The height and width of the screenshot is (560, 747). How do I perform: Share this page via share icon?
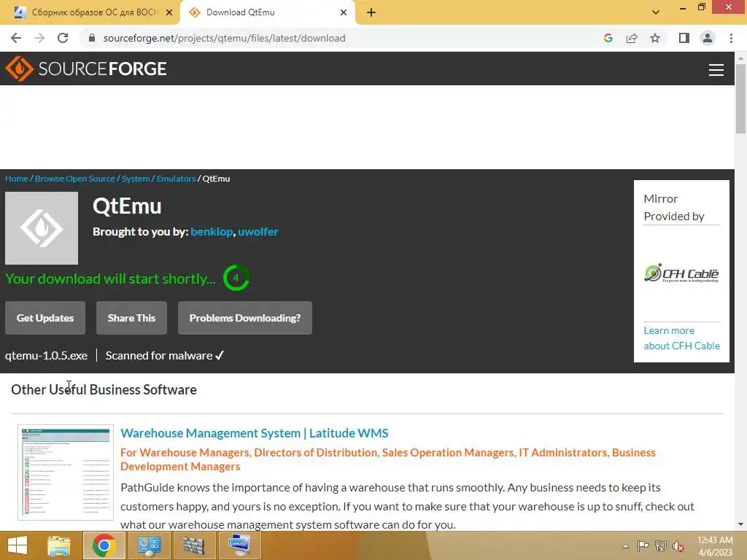632,38
